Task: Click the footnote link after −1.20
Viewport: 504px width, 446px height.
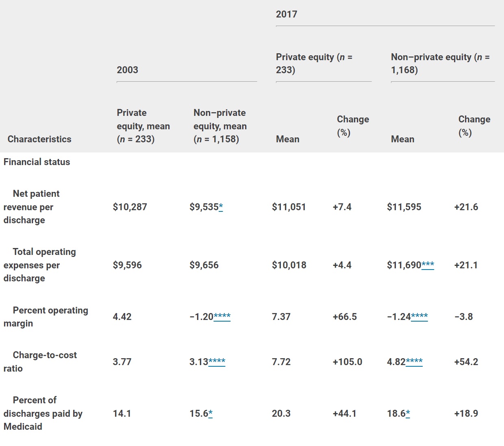Action: tap(222, 317)
